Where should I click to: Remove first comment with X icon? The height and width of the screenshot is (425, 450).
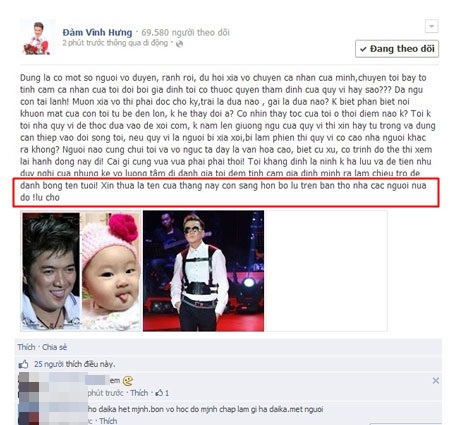point(435,380)
